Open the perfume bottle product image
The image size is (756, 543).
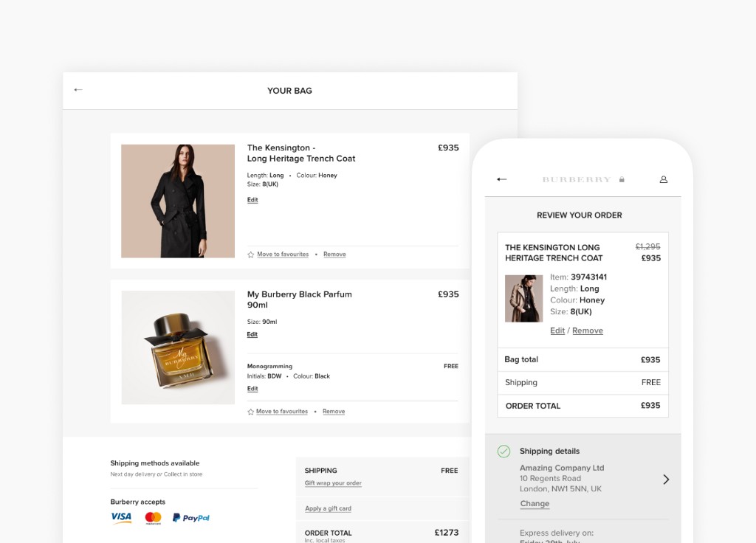178,347
